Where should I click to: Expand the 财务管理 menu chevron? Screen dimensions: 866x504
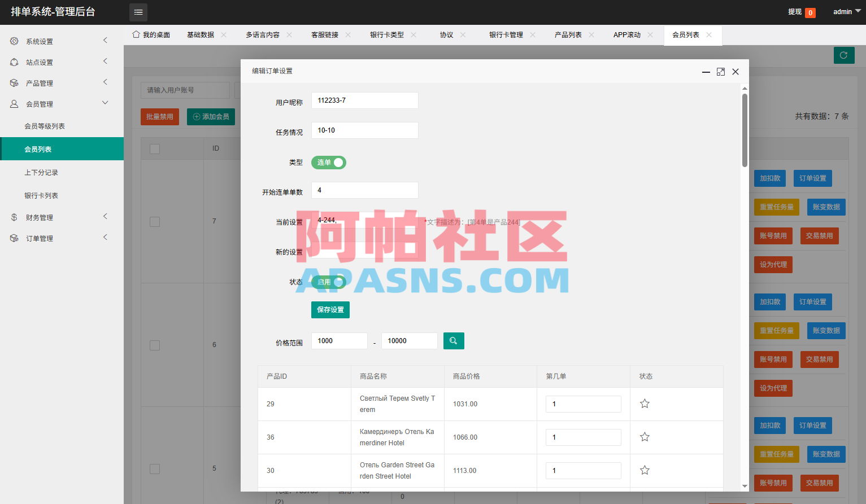pyautogui.click(x=105, y=216)
